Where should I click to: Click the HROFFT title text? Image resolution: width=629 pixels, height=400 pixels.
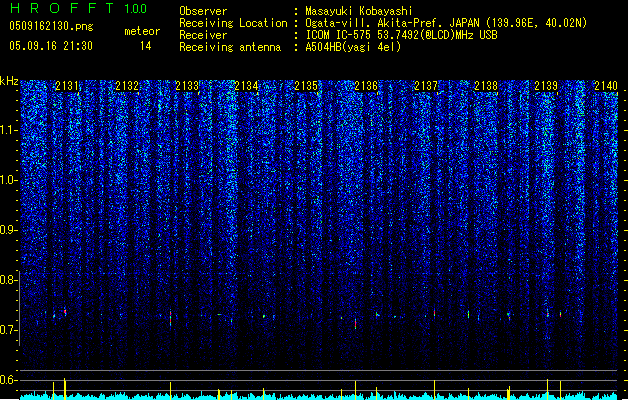62,8
